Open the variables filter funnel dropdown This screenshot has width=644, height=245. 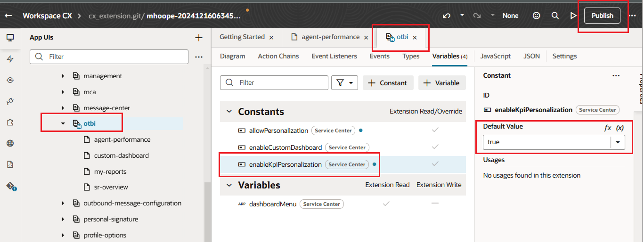[345, 83]
